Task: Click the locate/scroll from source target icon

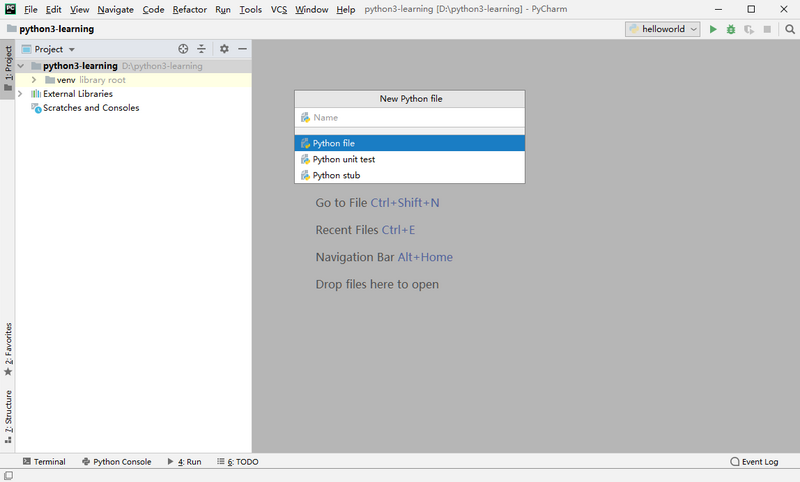Action: click(183, 49)
